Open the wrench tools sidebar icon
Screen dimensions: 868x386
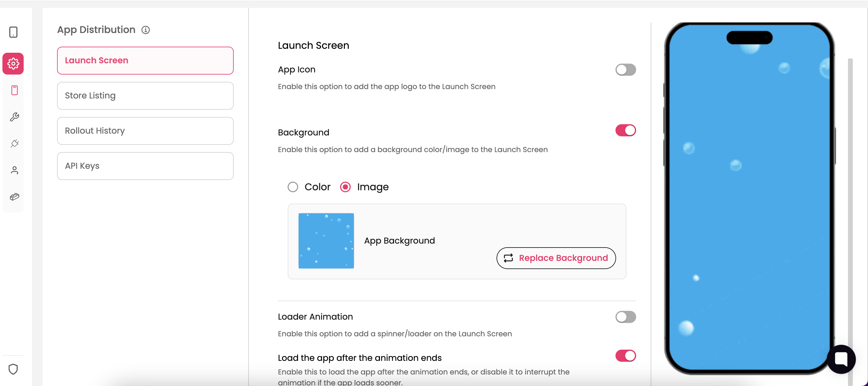click(15, 117)
